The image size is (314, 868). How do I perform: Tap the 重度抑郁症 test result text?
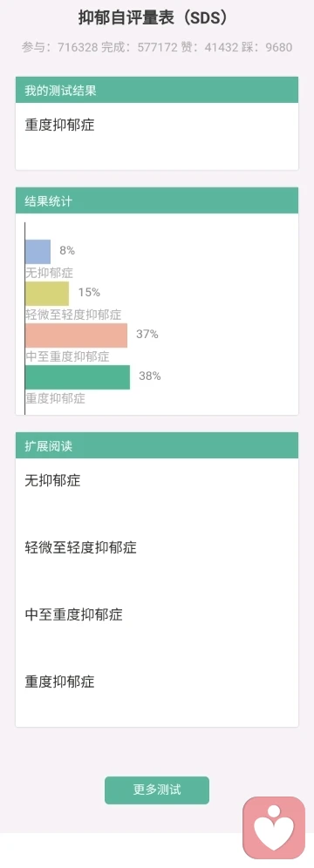60,125
